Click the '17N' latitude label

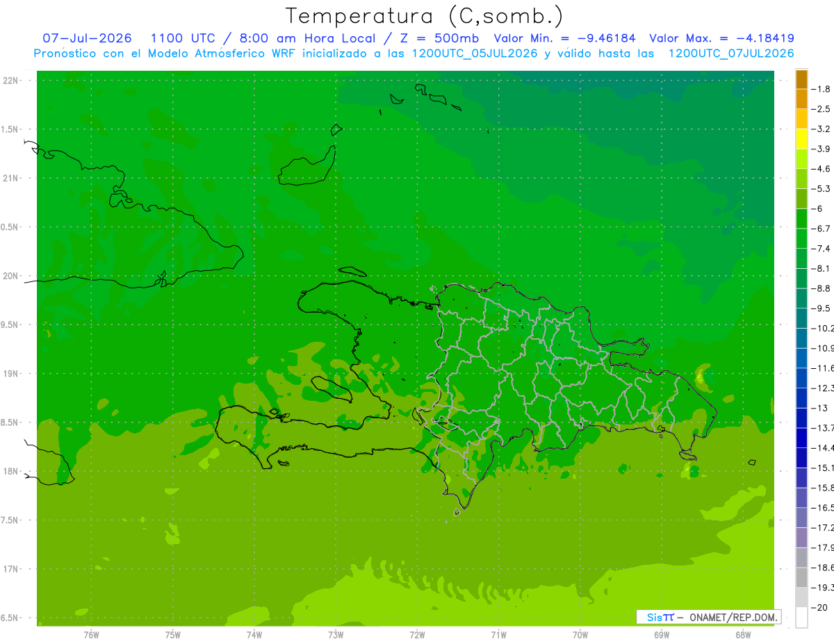(11, 569)
